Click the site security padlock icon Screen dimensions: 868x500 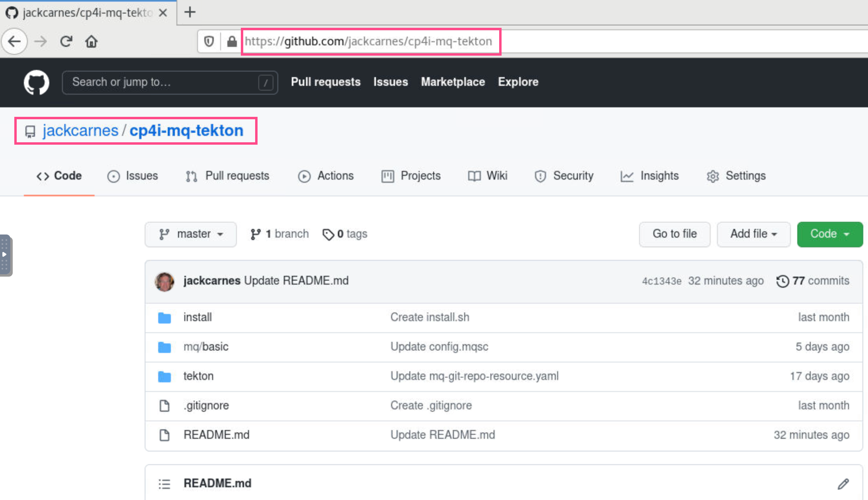point(232,41)
